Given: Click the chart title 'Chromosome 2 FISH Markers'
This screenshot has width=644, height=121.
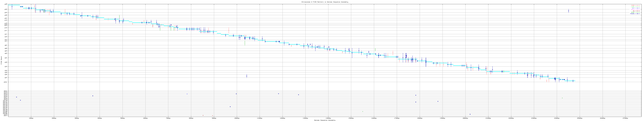Looking at the screenshot, I should point(325,2).
